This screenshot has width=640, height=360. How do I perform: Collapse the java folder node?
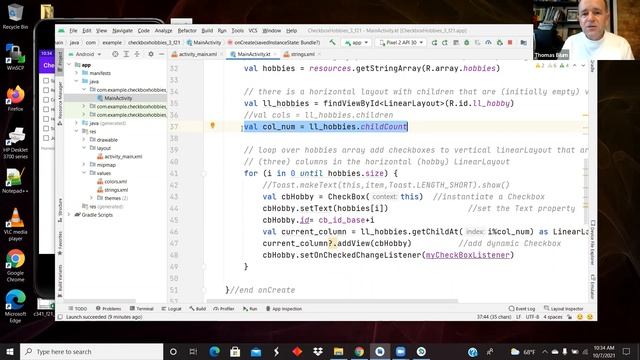[x=77, y=81]
